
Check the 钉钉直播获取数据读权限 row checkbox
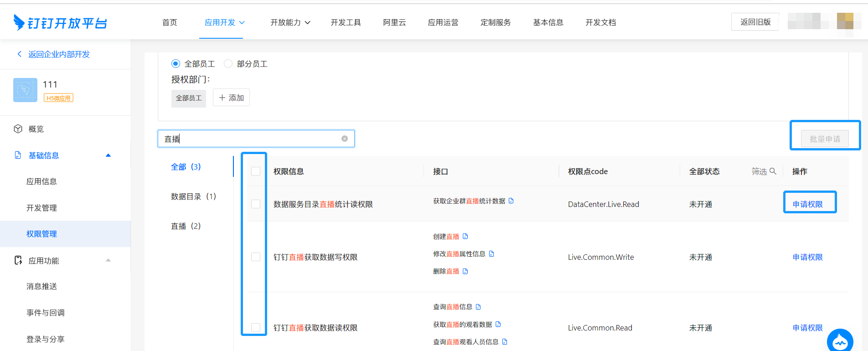256,327
